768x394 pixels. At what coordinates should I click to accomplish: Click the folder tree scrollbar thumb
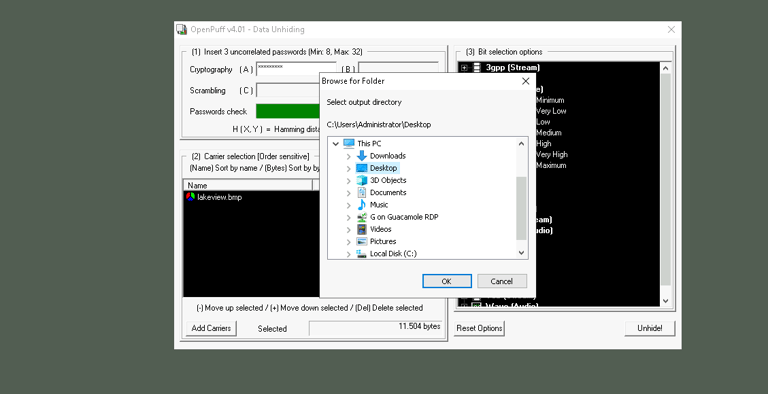[521, 208]
